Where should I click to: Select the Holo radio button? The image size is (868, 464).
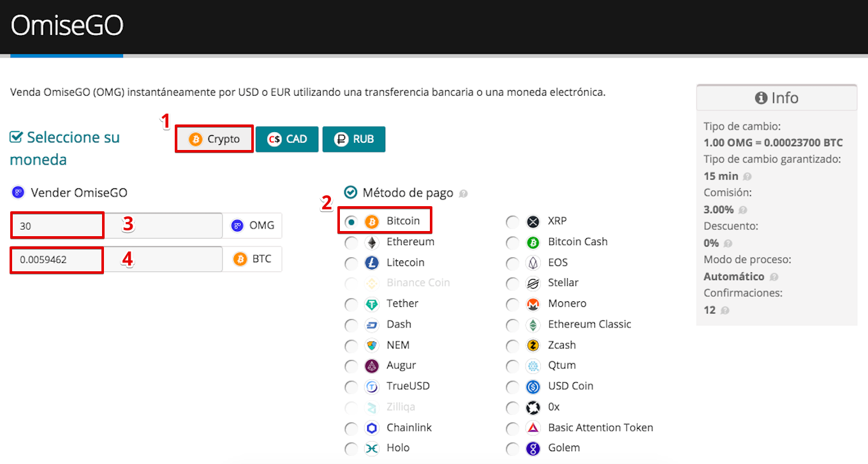coord(351,449)
